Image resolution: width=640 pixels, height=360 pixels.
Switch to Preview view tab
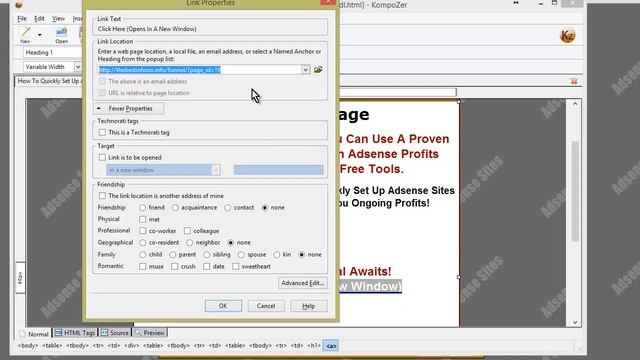tap(149, 333)
